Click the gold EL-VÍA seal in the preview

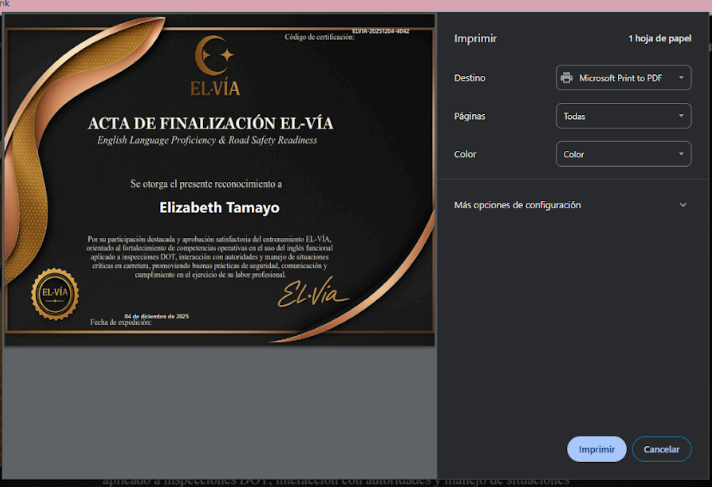click(x=55, y=294)
